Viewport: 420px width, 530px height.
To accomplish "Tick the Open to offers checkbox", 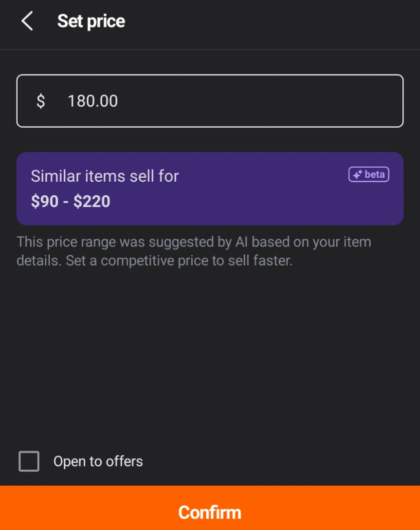I will pos(29,461).
